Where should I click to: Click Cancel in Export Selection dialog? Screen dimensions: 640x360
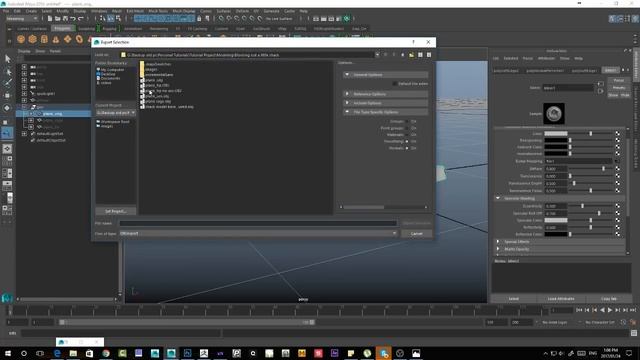click(416, 233)
